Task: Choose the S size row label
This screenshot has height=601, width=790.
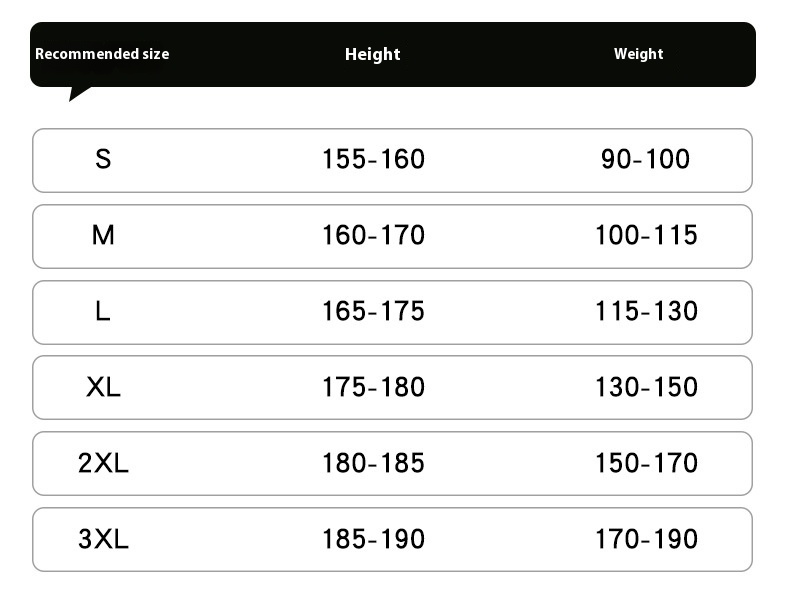Action: [x=103, y=159]
